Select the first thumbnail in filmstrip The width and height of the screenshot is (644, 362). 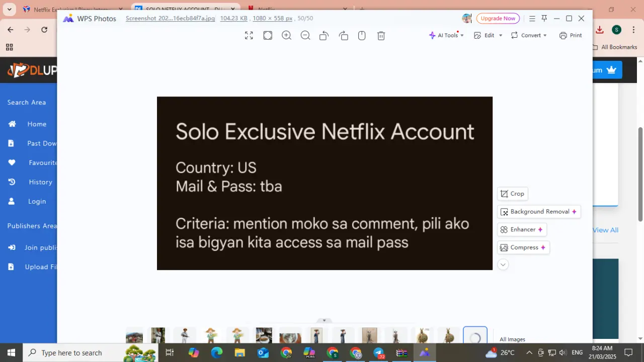[x=134, y=335]
